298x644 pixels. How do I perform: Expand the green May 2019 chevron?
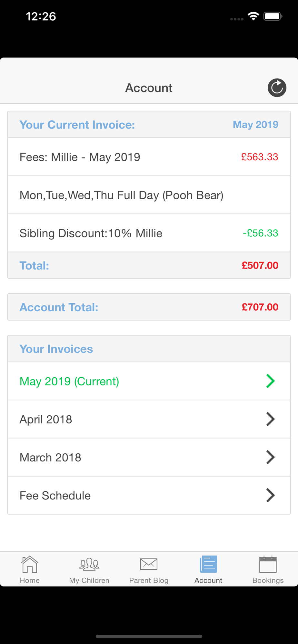click(x=270, y=381)
